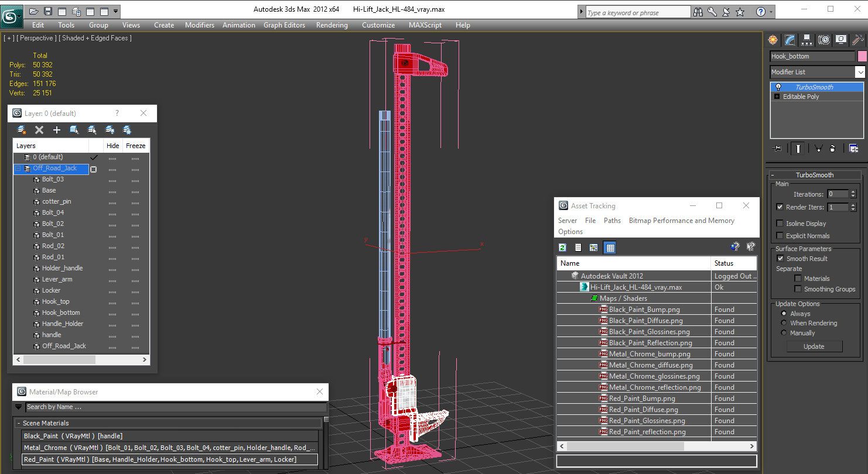Open the 3ds Max application menu button
This screenshot has height=474, width=868.
pyautogui.click(x=11, y=16)
